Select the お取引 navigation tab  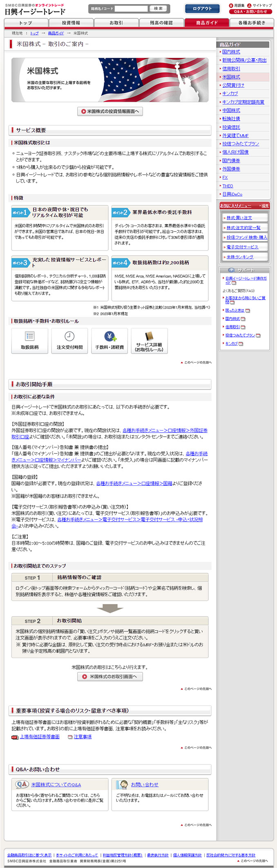tap(116, 23)
